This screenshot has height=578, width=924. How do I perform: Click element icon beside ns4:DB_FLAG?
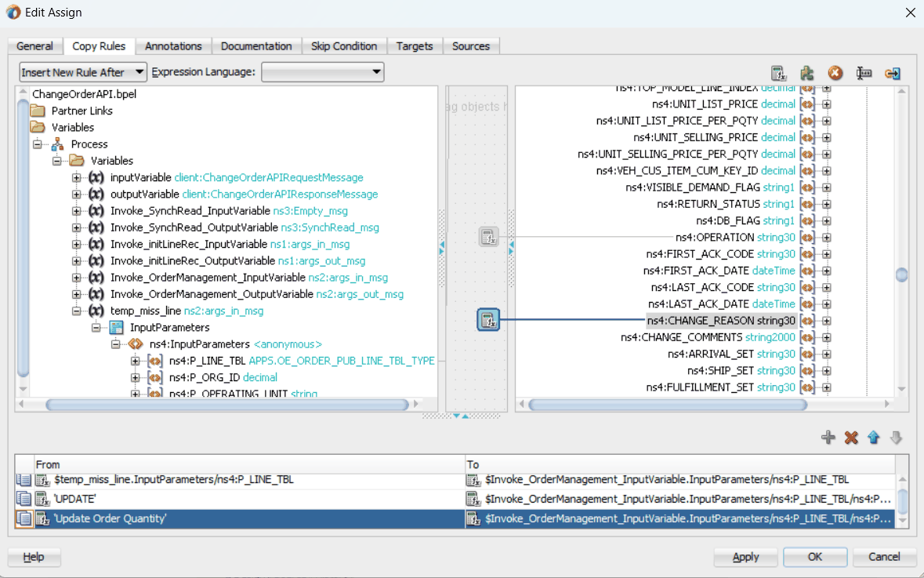click(x=806, y=220)
